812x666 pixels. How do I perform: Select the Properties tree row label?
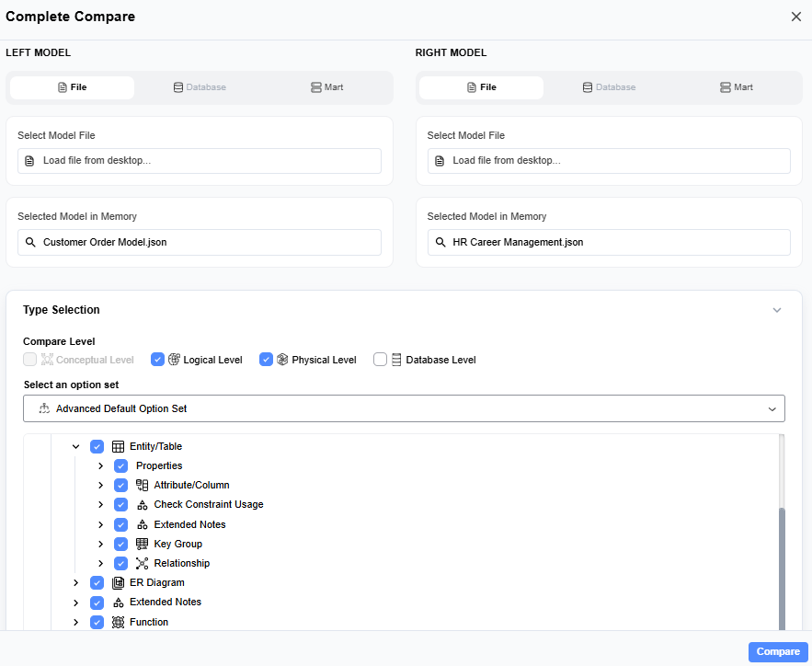coord(159,466)
